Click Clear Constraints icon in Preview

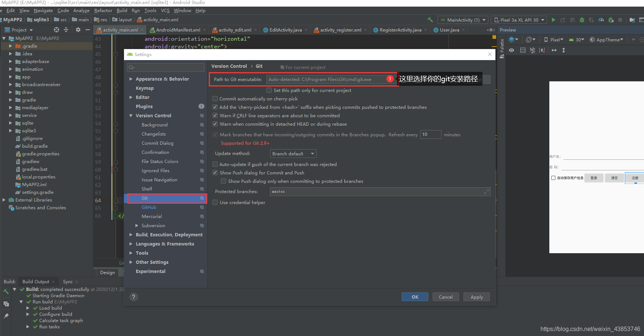pyautogui.click(x=542, y=50)
